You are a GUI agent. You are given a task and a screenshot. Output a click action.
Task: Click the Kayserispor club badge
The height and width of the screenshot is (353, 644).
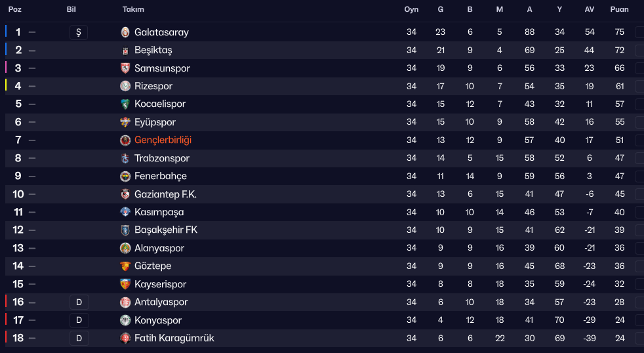coord(125,284)
